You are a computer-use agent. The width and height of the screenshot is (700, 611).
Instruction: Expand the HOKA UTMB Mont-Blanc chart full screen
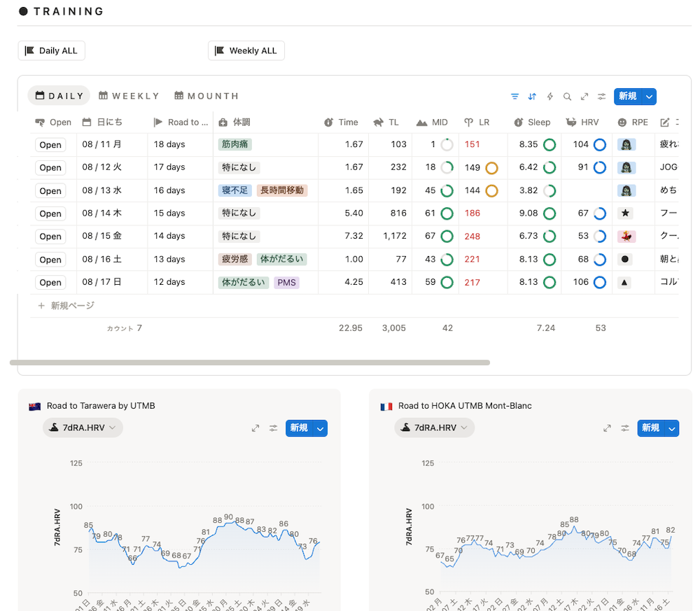[x=607, y=428]
